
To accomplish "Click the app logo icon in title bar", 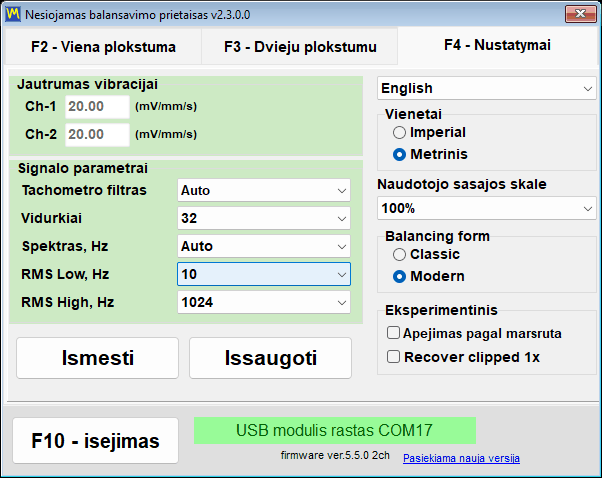I will click(13, 14).
